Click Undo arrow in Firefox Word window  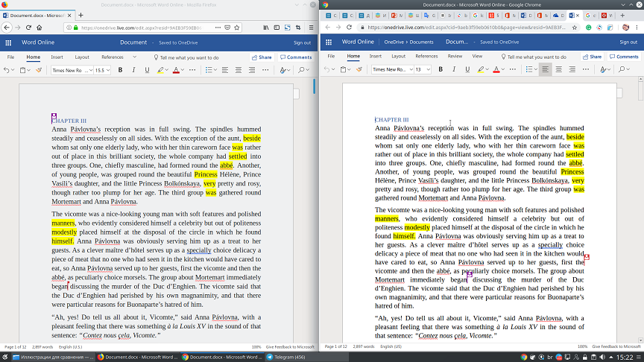[x=6, y=70]
